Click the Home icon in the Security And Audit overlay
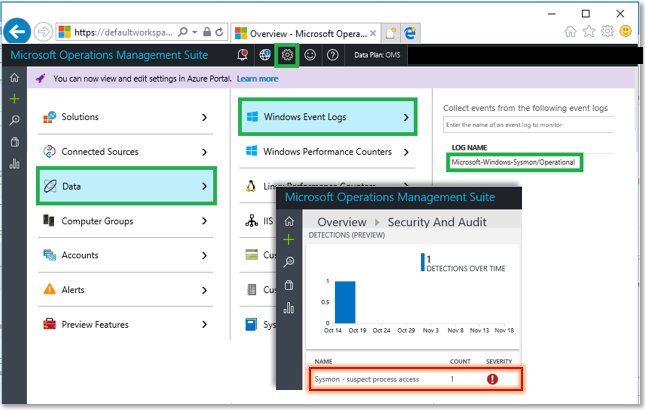 (289, 221)
